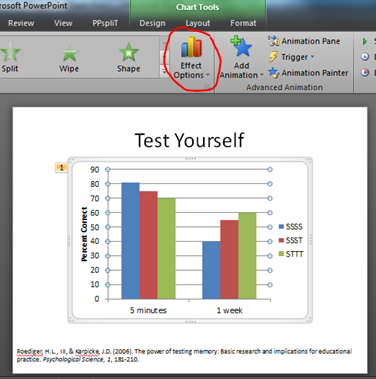Select the Animation Painter tool
The width and height of the screenshot is (376, 379).
coord(308,73)
